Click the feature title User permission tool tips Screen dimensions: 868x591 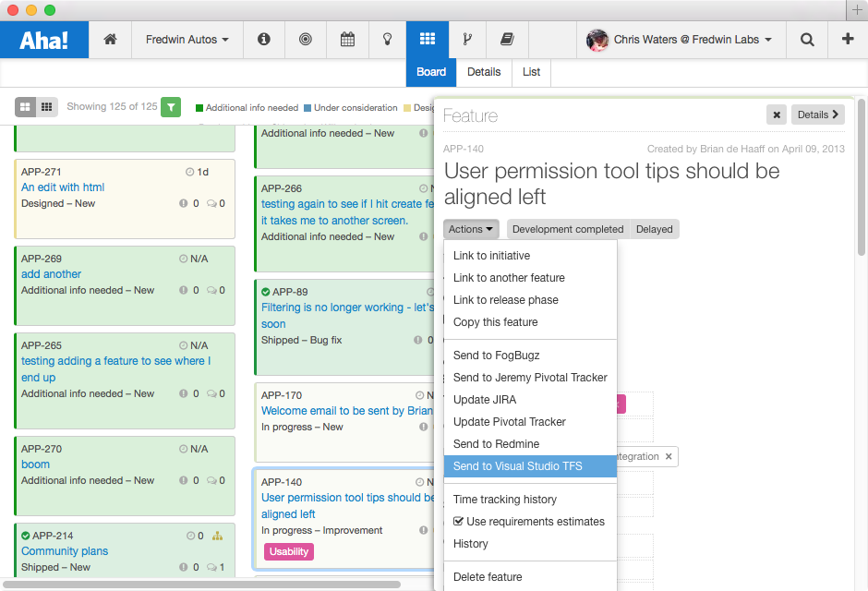pyautogui.click(x=611, y=184)
